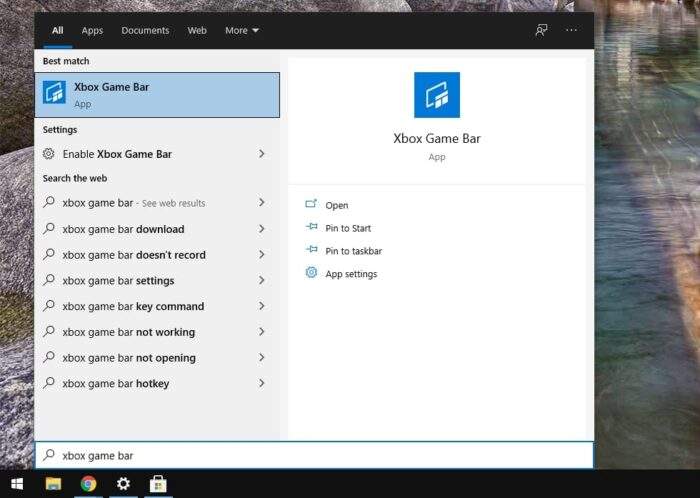Image resolution: width=700 pixels, height=498 pixels.
Task: Open File Explorer from the taskbar
Action: 54,484
